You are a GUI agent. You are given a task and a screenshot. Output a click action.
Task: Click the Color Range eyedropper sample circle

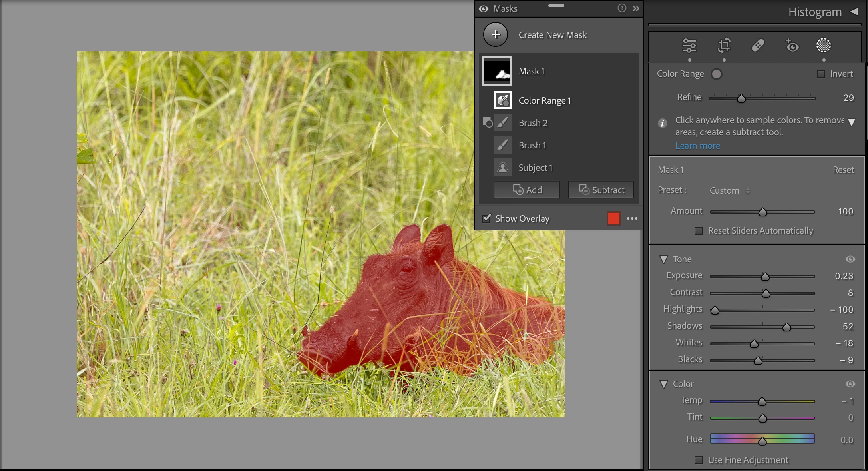point(717,74)
